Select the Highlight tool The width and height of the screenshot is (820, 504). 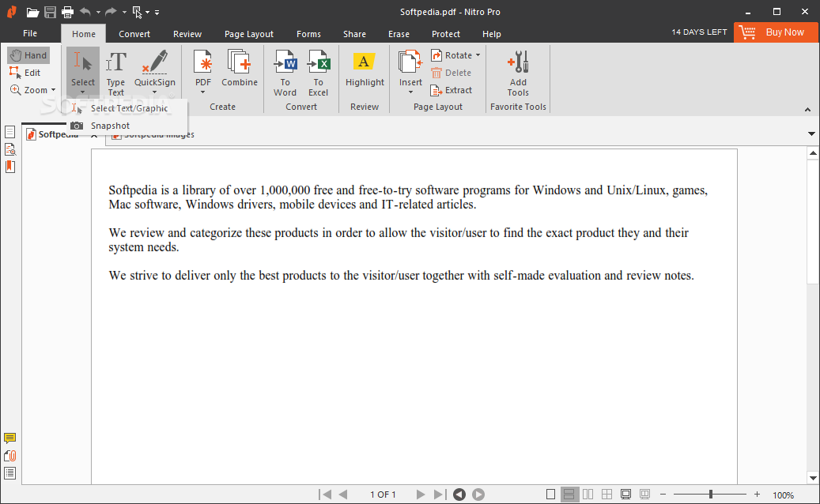point(365,70)
